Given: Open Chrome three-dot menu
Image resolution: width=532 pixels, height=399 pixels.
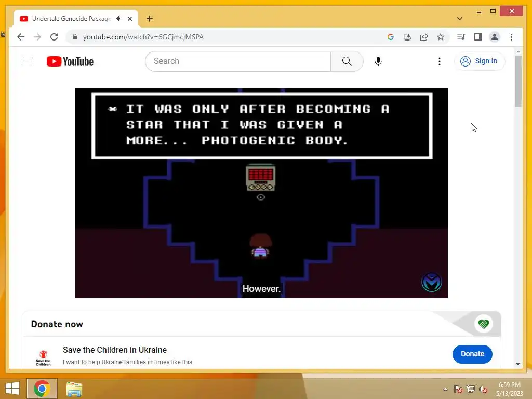Looking at the screenshot, I should click(511, 37).
